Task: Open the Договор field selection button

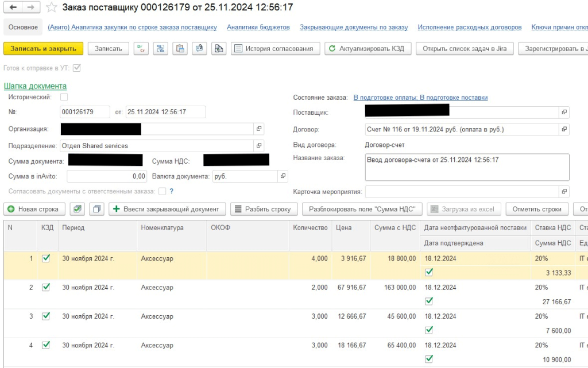Action: (564, 129)
